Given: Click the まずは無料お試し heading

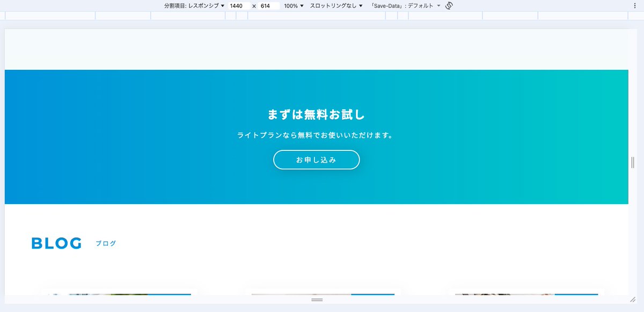Looking at the screenshot, I should (x=316, y=113).
